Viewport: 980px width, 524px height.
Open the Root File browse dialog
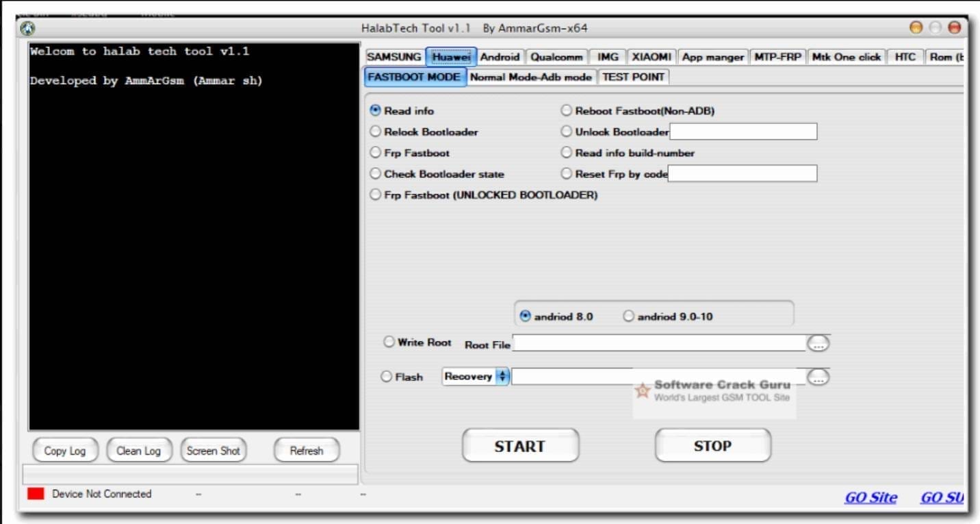(818, 342)
